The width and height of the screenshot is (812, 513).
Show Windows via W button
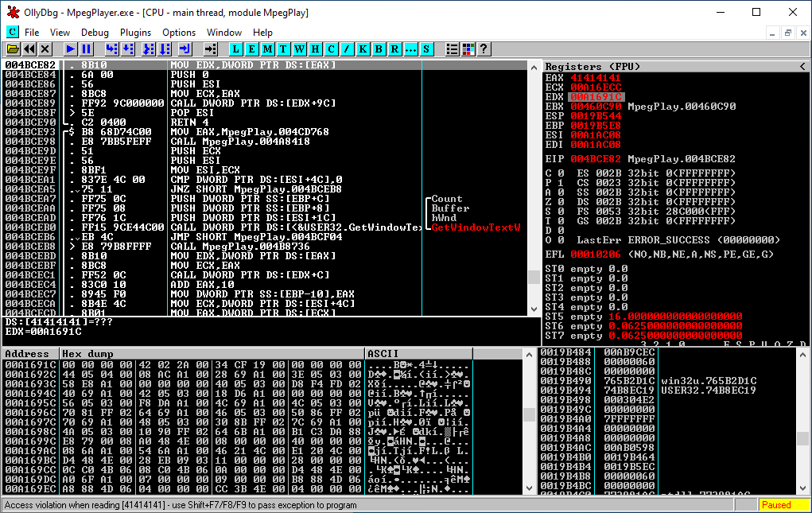point(299,49)
